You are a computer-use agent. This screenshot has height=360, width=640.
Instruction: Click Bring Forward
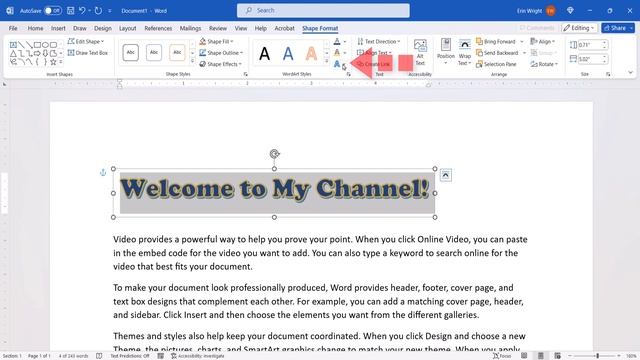496,41
